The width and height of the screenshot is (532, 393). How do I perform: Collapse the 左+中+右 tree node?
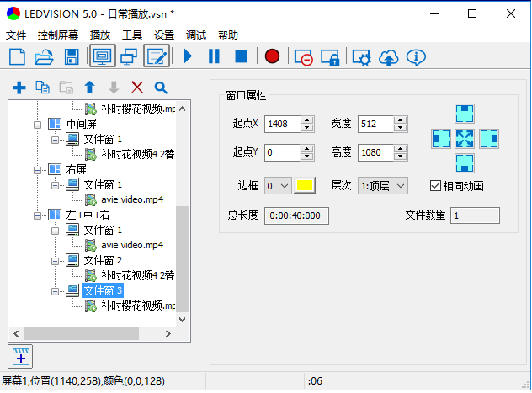click(38, 215)
